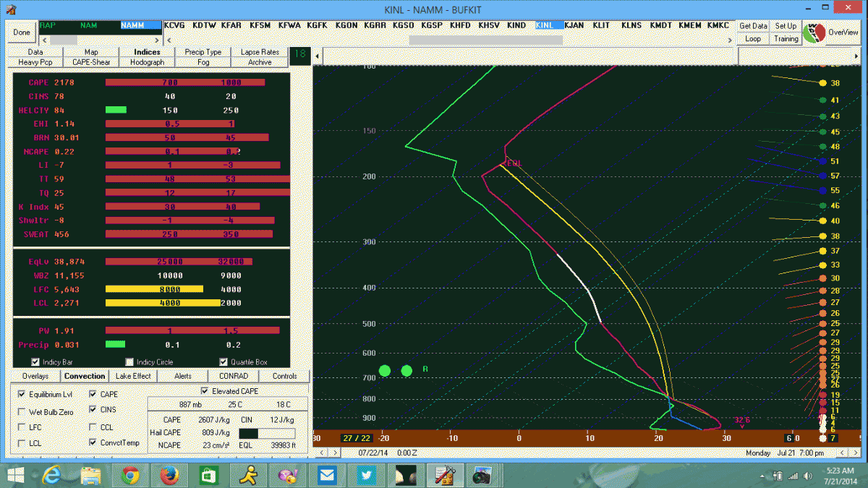The height and width of the screenshot is (488, 868).
Task: Click the Done button
Action: tap(22, 33)
